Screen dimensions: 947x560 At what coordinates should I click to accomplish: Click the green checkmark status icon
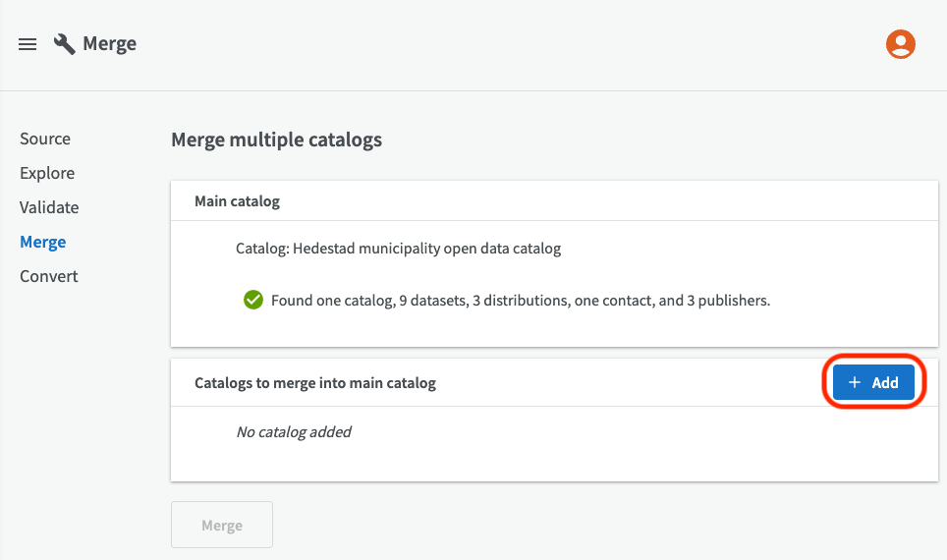click(253, 300)
